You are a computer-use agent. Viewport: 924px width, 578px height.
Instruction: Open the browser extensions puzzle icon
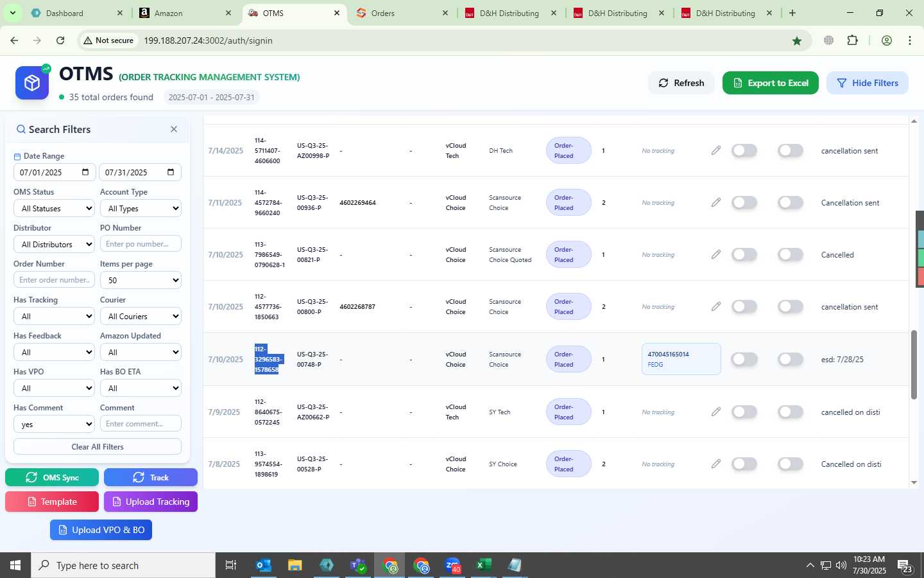point(852,40)
